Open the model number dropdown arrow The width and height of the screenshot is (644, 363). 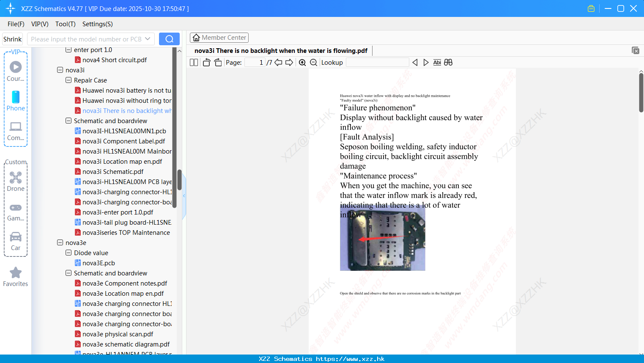click(148, 39)
